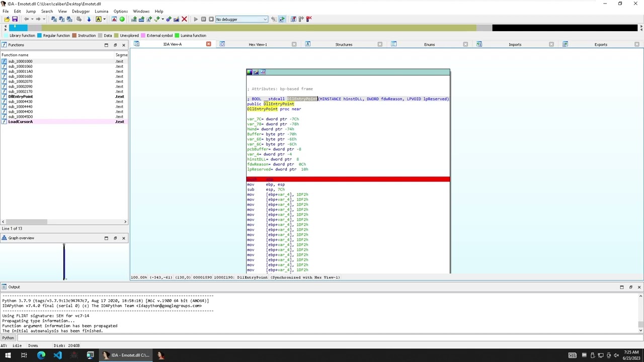Click the Python interpreter selector button
Image resolution: width=644 pixels, height=362 pixels.
[9, 338]
